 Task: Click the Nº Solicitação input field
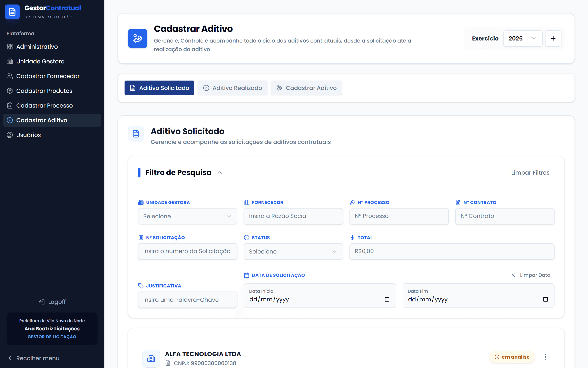188,251
